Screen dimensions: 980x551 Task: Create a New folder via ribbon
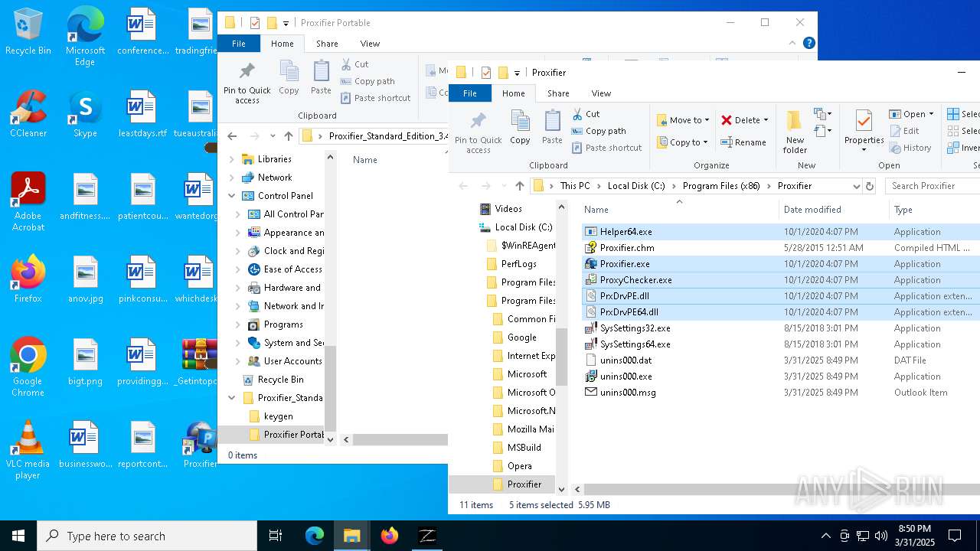795,131
